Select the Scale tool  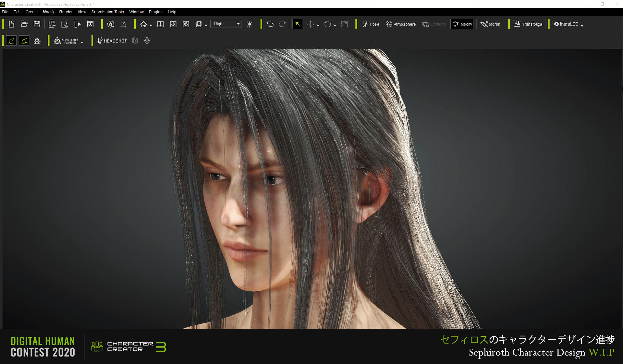[x=345, y=24]
